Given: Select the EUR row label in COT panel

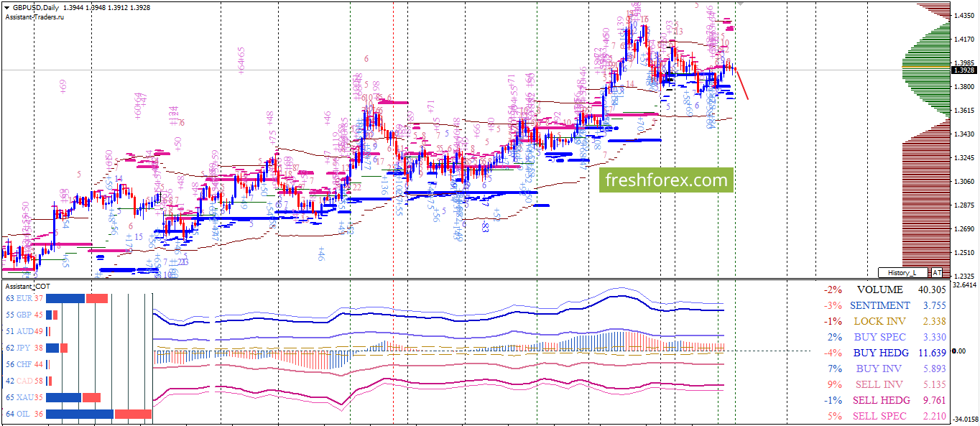Looking at the screenshot, I should [x=24, y=299].
